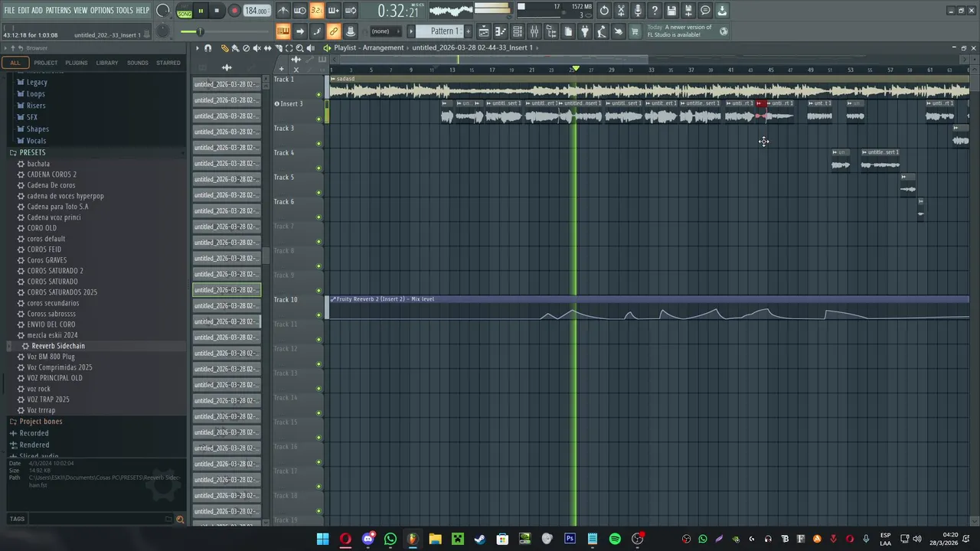Select the Delete tool in playlist
Image resolution: width=980 pixels, height=551 pixels.
tap(246, 47)
